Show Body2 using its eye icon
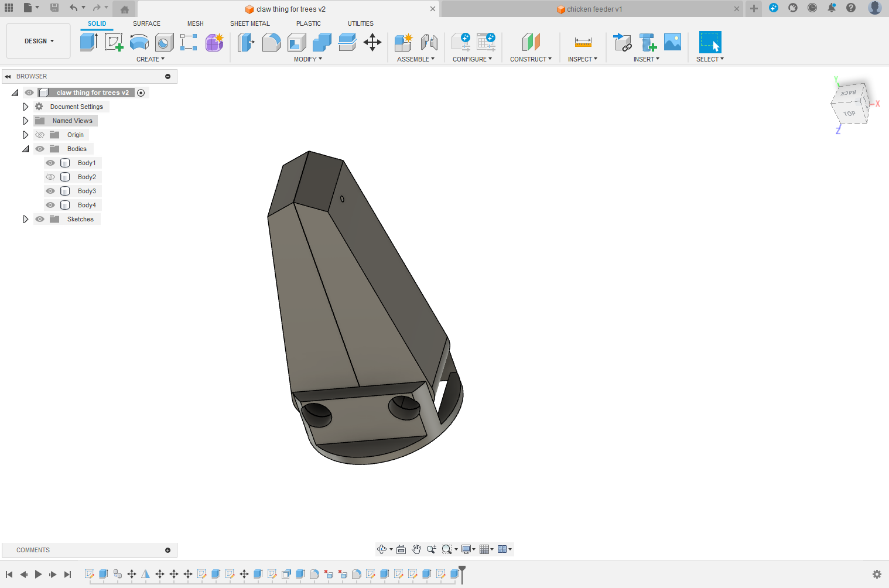The height and width of the screenshot is (588, 889). click(50, 177)
